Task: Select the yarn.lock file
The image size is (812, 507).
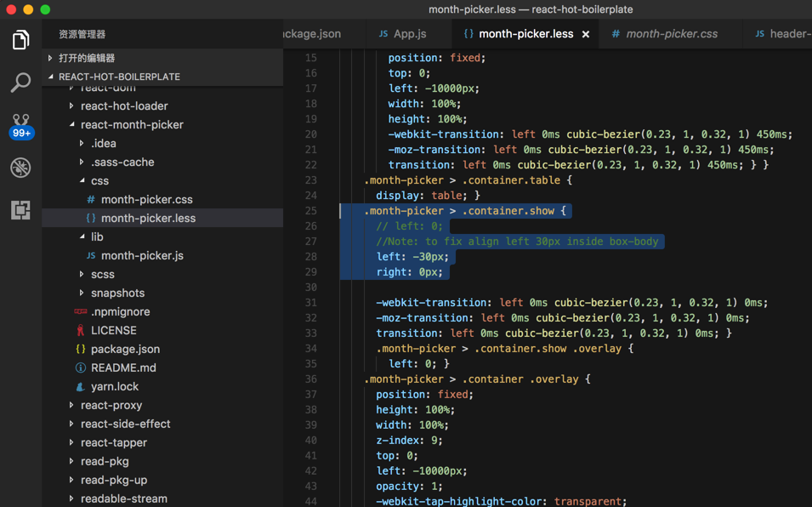Action: pyautogui.click(x=114, y=386)
